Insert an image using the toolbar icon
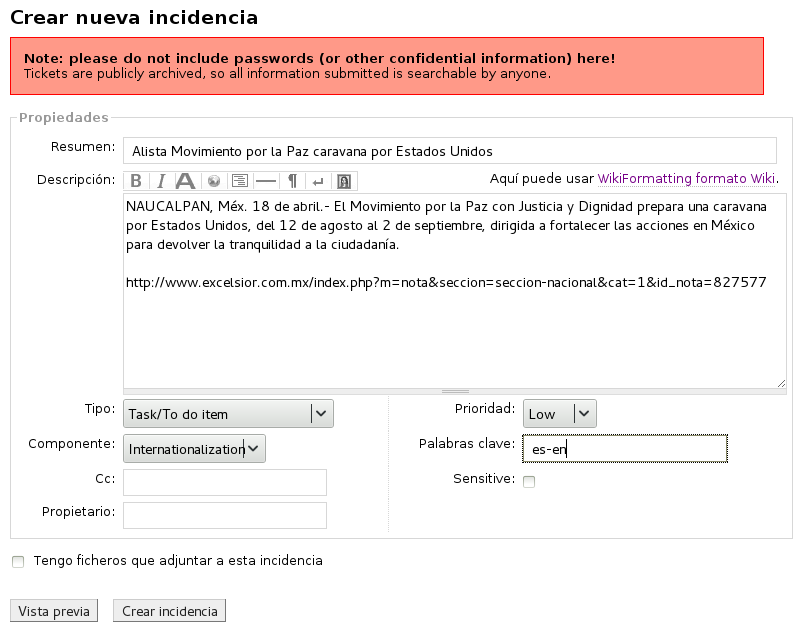 (344, 181)
